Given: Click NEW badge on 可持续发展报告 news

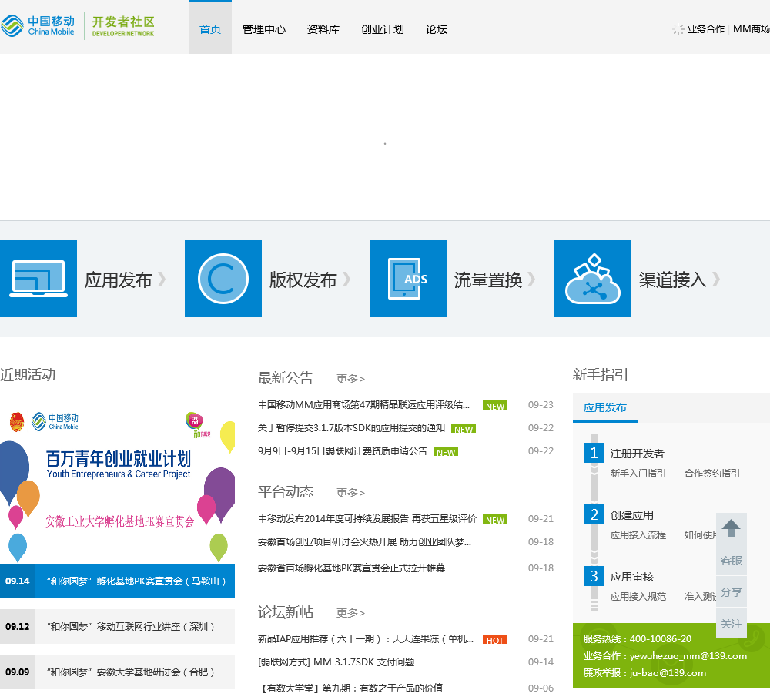Looking at the screenshot, I should coord(495,520).
